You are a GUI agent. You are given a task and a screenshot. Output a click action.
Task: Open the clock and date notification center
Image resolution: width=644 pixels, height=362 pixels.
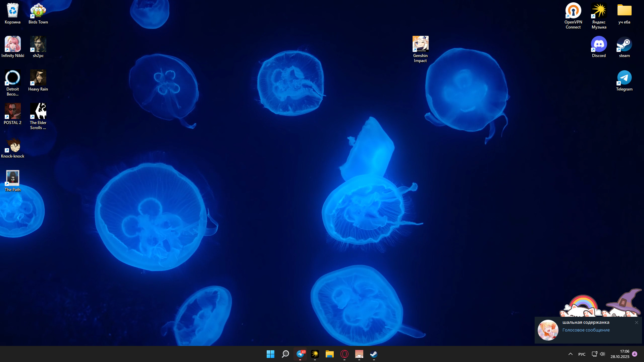[620, 354]
